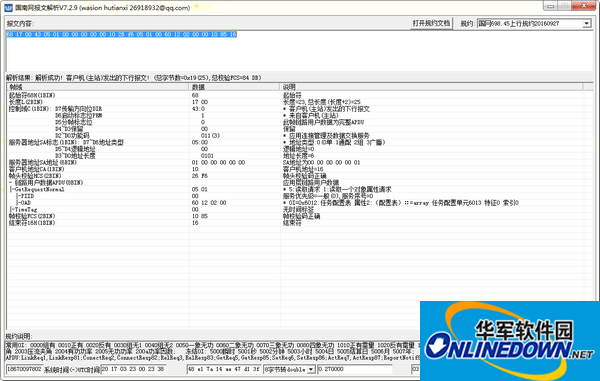Click data value 60 12 02 00

pyautogui.click(x=209, y=203)
